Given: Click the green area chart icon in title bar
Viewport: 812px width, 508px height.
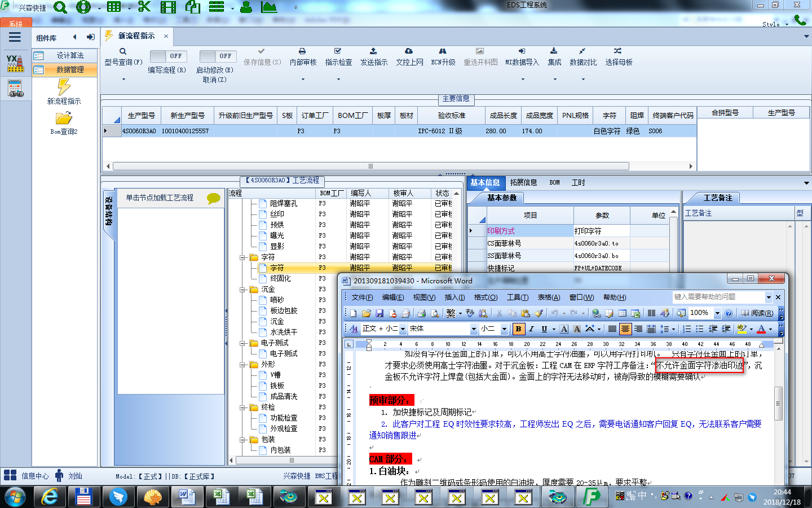Looking at the screenshot, I should tap(269, 7).
